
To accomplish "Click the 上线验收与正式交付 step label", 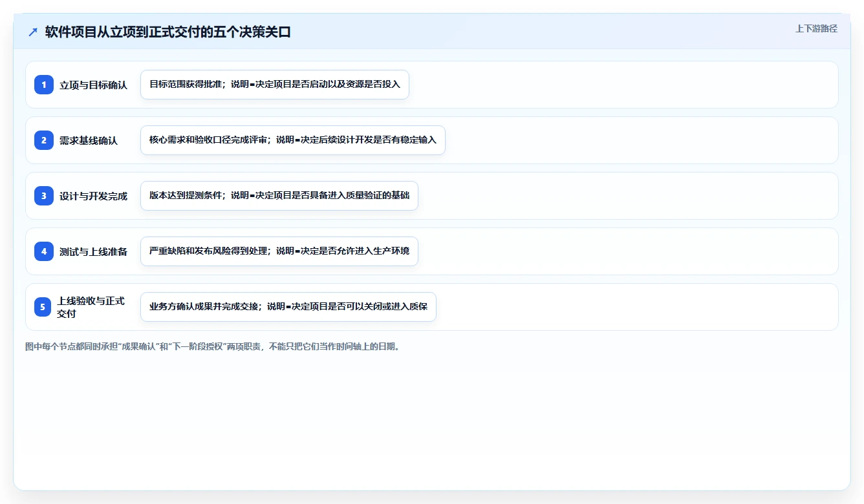I will [91, 307].
